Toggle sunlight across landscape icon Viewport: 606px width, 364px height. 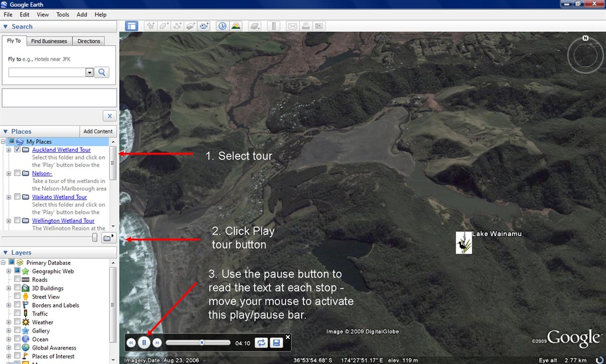coord(235,26)
